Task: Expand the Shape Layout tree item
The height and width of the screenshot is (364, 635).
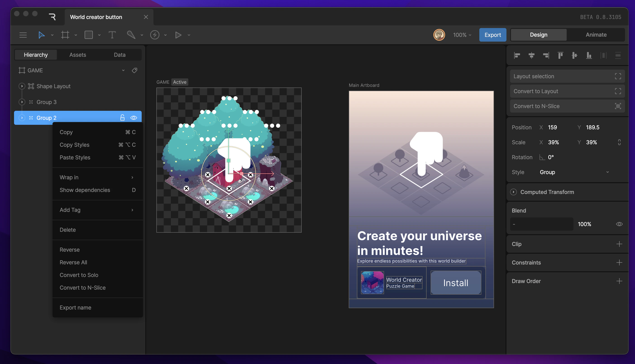Action: point(22,86)
